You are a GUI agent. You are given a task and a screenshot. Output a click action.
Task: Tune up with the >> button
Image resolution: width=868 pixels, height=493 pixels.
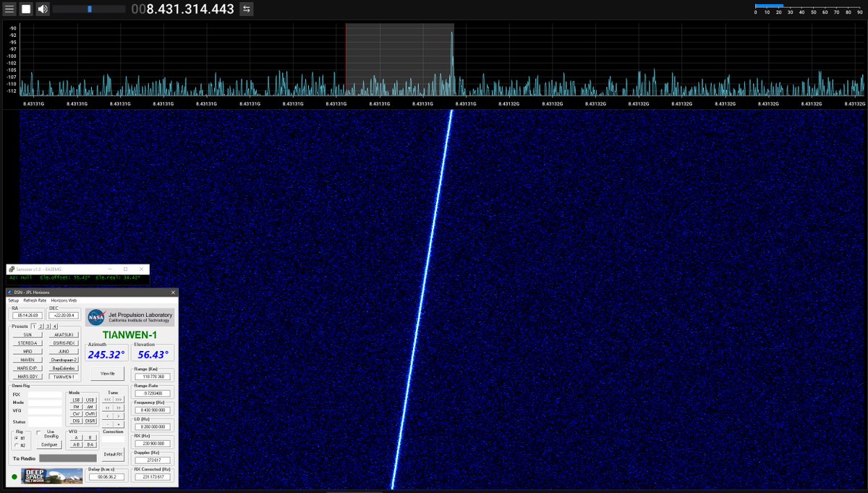[119, 408]
